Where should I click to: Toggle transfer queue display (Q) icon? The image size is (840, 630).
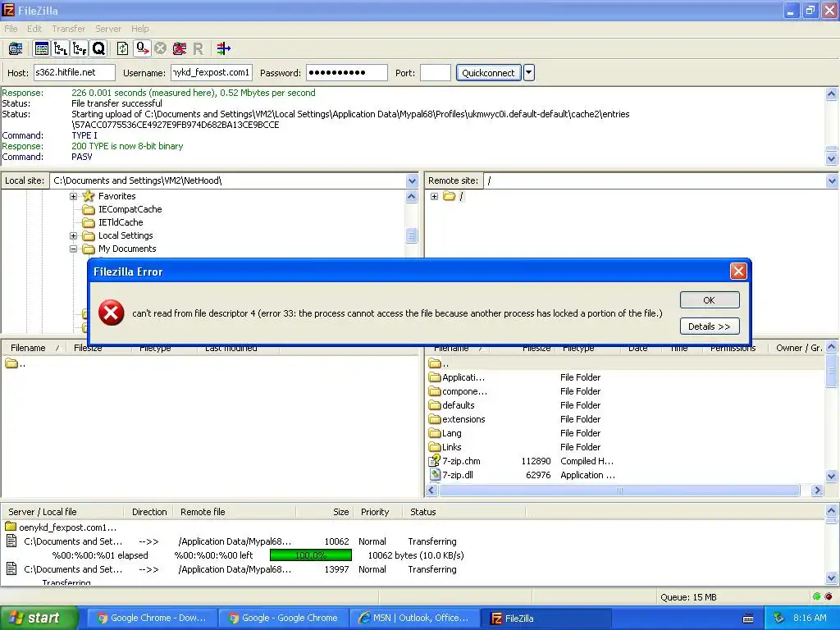[99, 48]
